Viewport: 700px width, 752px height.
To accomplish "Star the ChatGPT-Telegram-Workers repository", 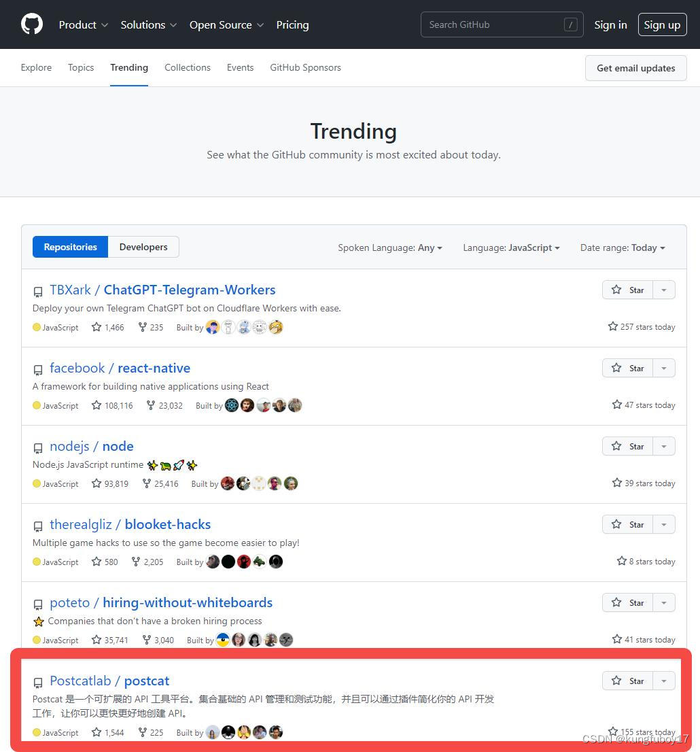I will pyautogui.click(x=627, y=290).
